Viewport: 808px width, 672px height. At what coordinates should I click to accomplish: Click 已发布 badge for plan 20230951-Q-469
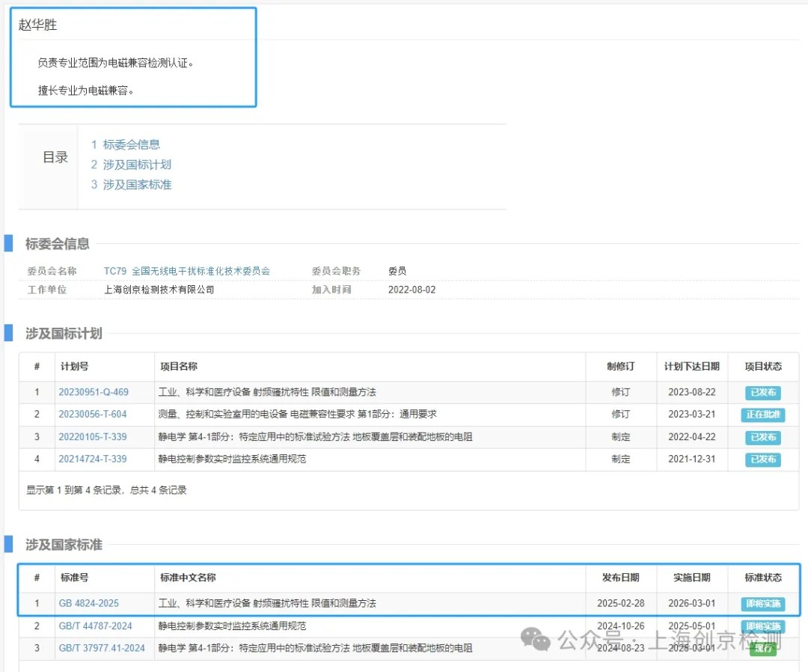763,392
